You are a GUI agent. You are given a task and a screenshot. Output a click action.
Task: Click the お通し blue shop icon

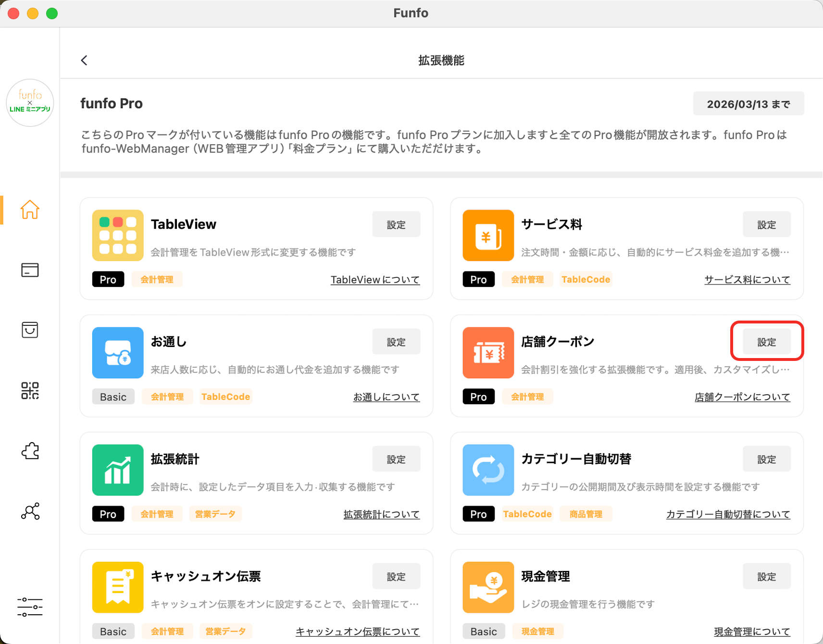click(118, 353)
